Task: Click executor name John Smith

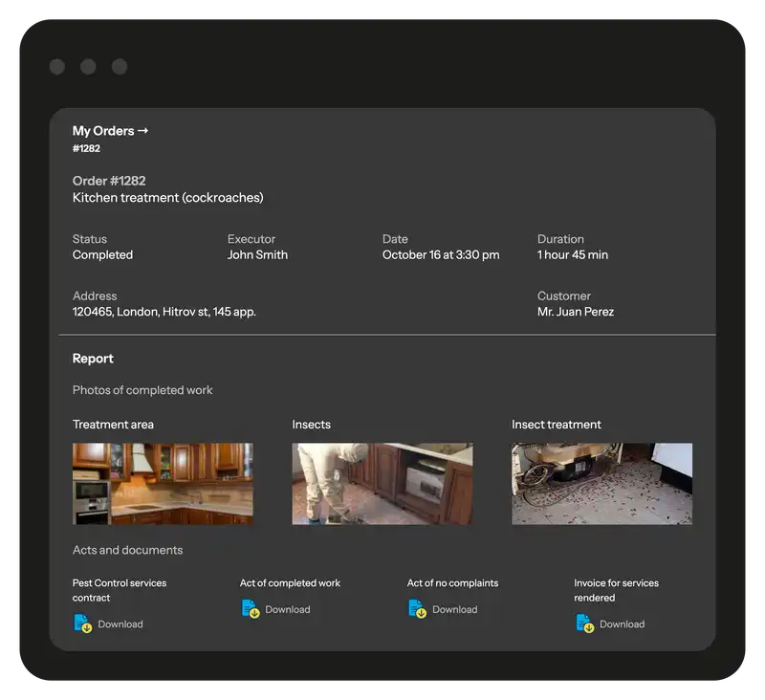Action: [257, 255]
